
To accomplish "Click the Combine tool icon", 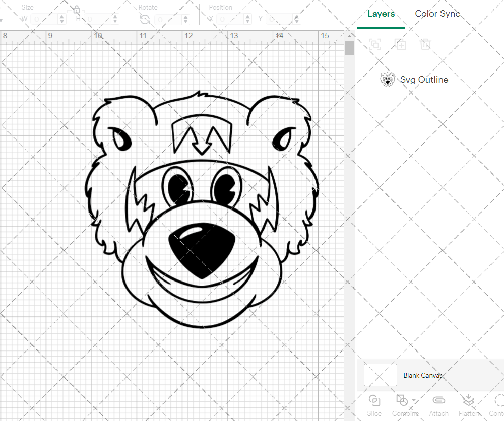I will (402, 400).
